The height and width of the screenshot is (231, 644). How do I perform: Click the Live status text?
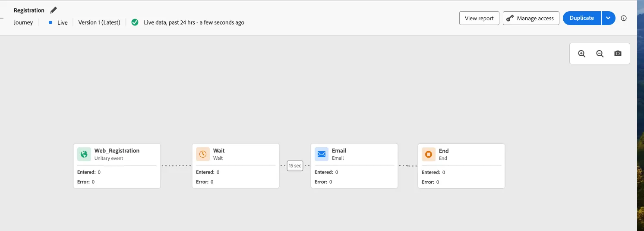(63, 22)
